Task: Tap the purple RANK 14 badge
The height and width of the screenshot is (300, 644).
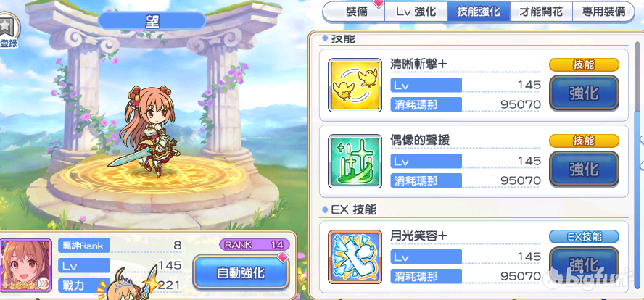Action: [255, 245]
